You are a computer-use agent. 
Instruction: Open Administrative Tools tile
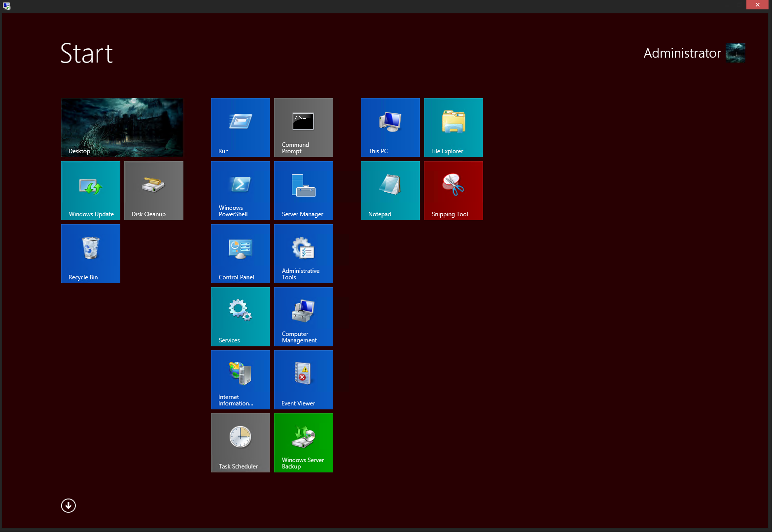point(304,254)
